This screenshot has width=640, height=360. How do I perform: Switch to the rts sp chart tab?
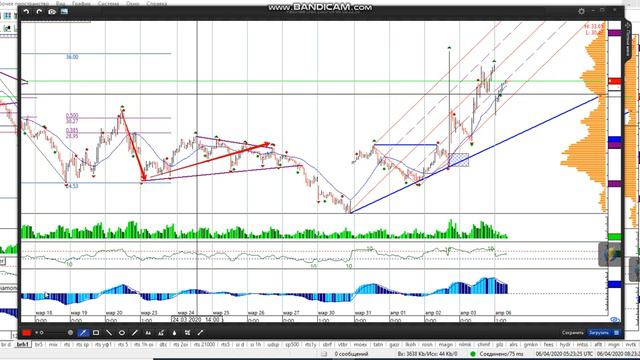(82, 344)
